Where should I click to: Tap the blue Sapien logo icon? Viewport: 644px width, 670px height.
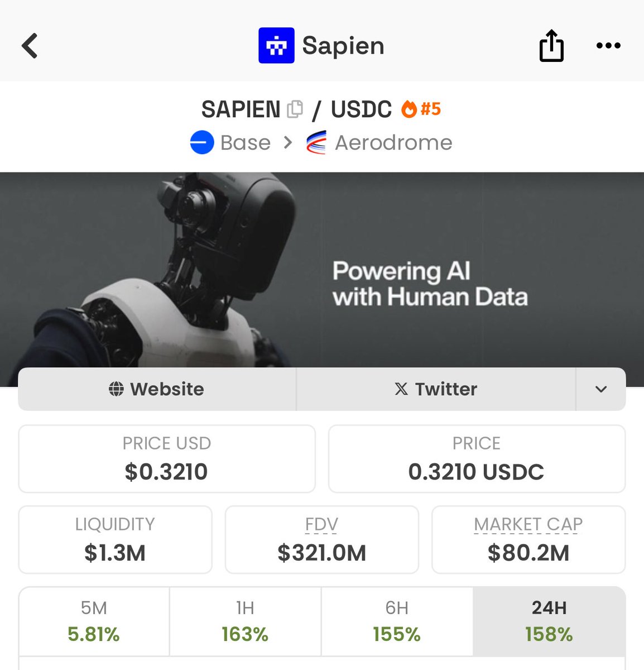pos(276,46)
